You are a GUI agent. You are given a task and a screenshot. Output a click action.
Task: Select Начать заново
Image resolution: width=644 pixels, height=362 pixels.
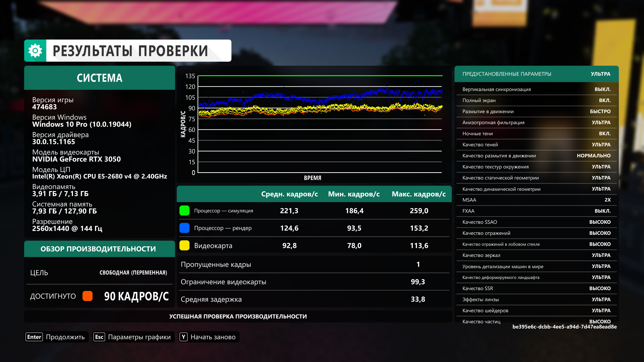pos(213,337)
